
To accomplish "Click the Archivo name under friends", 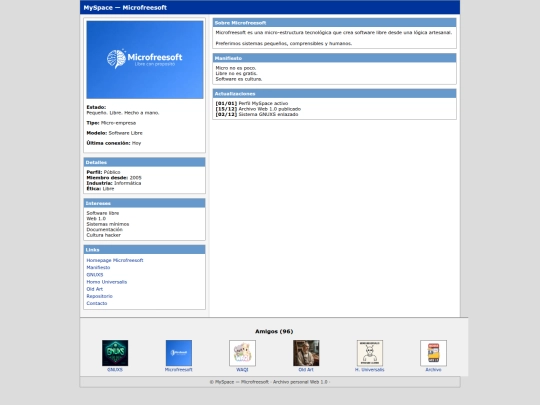I will [434, 370].
